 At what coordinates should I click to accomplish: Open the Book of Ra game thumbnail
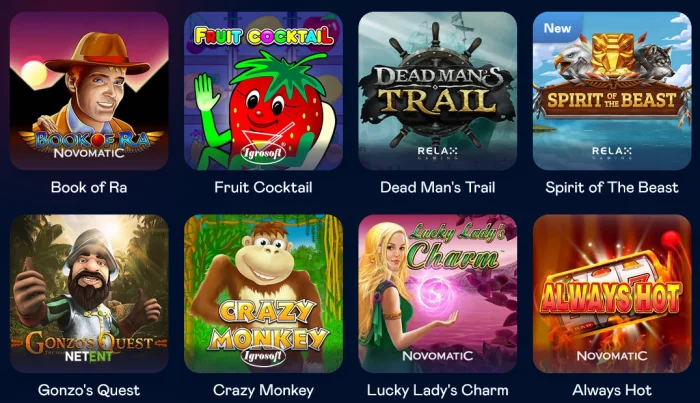click(x=89, y=91)
